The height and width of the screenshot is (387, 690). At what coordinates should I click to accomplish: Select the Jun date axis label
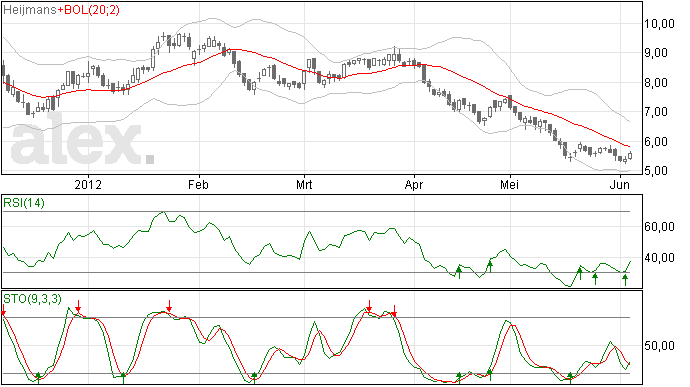tap(620, 184)
